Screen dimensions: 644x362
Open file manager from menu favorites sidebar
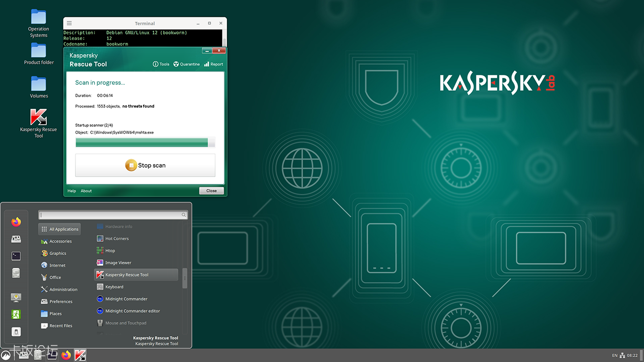16,273
